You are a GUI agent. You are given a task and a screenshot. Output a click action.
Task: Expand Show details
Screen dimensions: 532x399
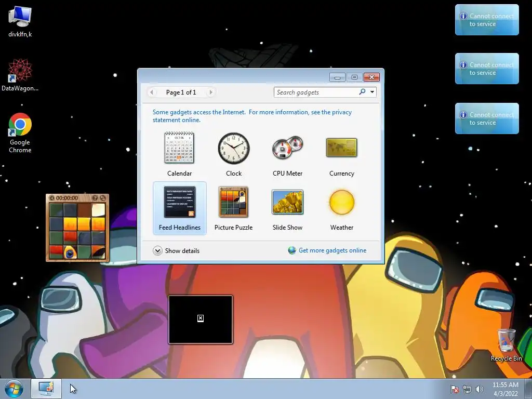click(x=176, y=251)
